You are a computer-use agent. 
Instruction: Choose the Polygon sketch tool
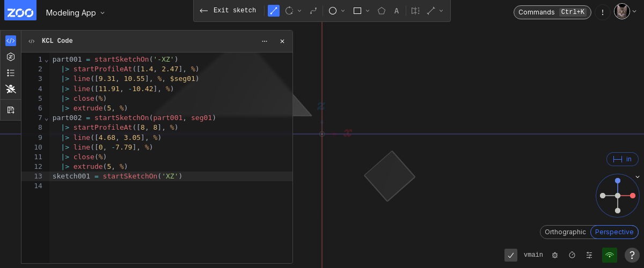point(382,11)
